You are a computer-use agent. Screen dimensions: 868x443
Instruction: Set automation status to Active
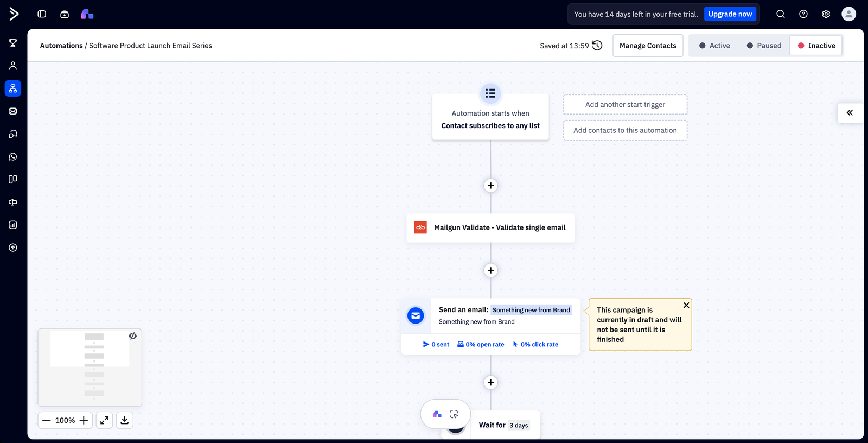point(714,46)
